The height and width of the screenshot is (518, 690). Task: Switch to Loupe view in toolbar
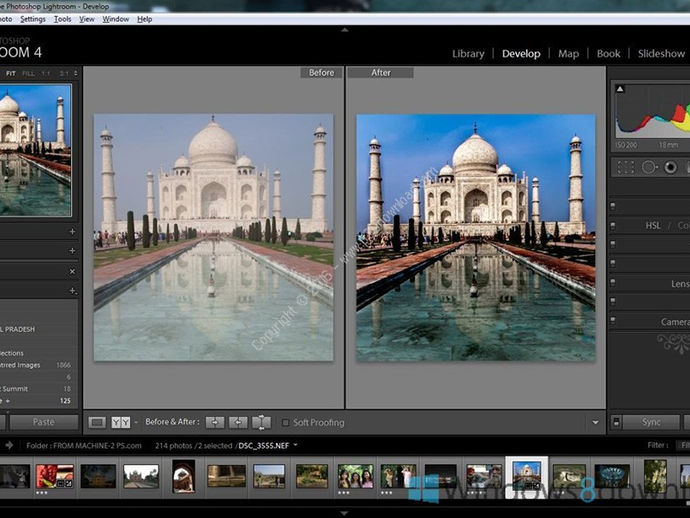pos(97,422)
